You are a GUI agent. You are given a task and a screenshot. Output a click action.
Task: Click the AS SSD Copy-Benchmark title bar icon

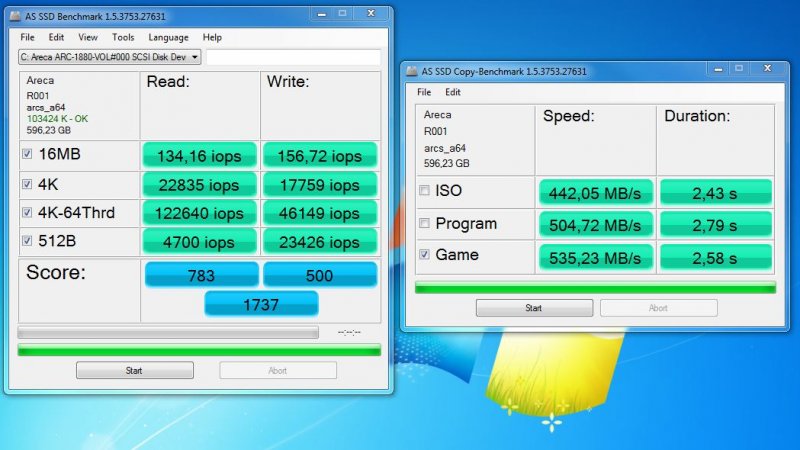coord(412,71)
